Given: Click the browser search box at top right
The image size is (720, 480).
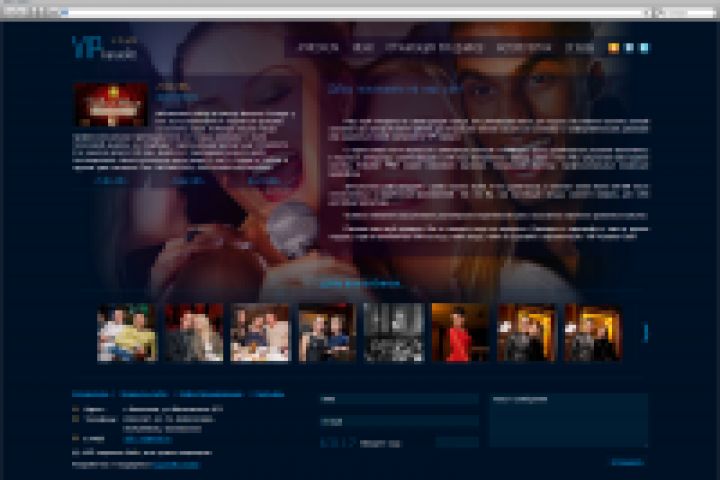Looking at the screenshot, I should pos(687,12).
